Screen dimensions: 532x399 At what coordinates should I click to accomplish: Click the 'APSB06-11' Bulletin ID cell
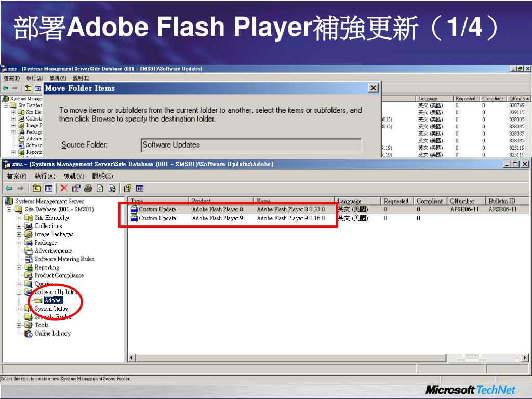[503, 209]
